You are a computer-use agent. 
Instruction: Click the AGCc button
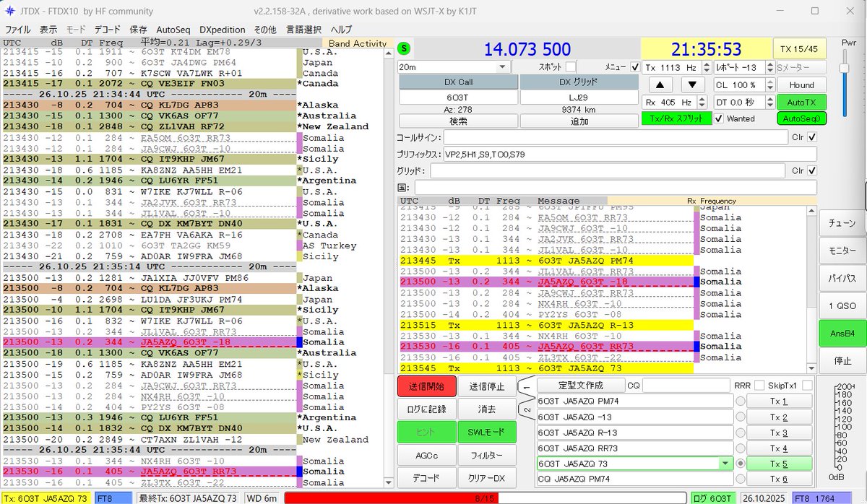tap(426, 456)
